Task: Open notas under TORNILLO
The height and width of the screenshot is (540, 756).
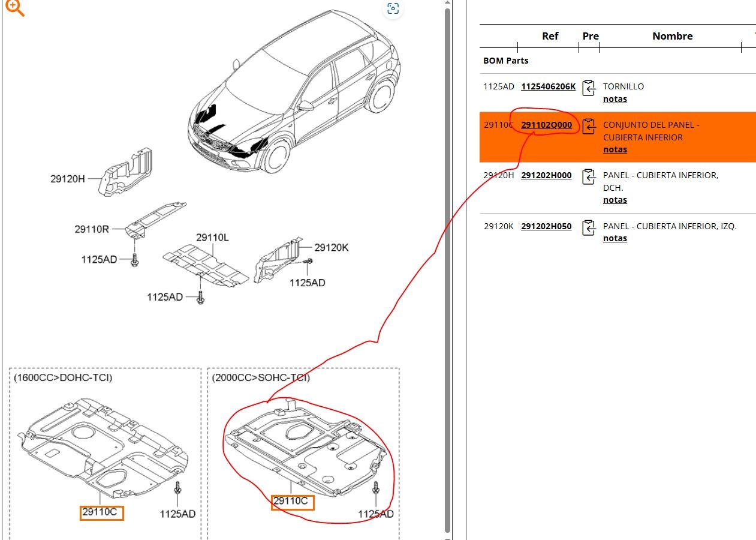Action: [x=615, y=99]
